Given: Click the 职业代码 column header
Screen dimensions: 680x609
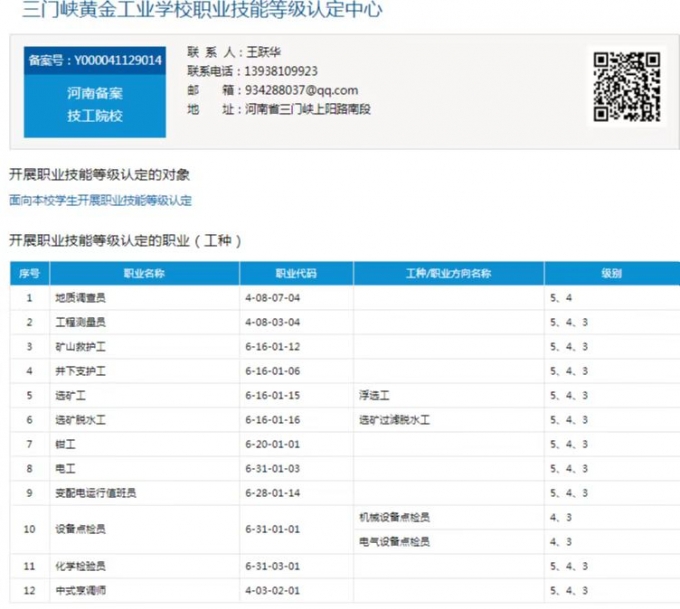Looking at the screenshot, I should click(x=296, y=273).
